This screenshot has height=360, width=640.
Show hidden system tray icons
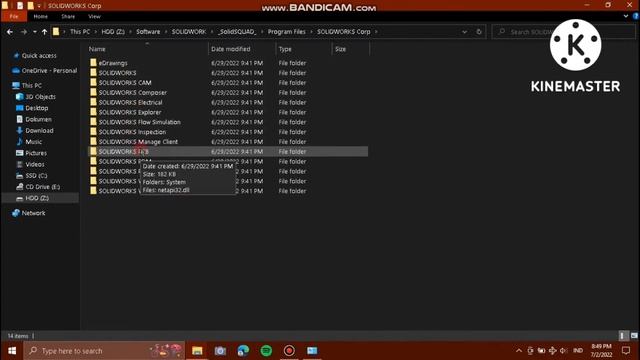[519, 351]
